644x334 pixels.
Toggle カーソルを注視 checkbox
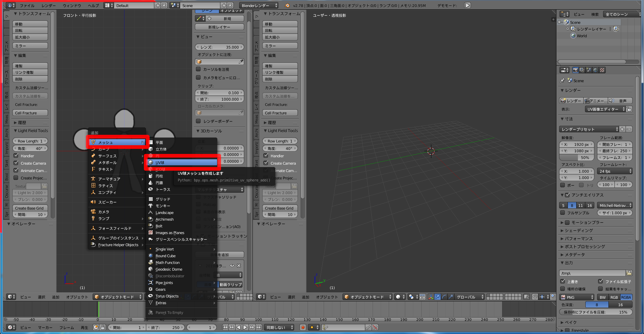[x=198, y=69]
